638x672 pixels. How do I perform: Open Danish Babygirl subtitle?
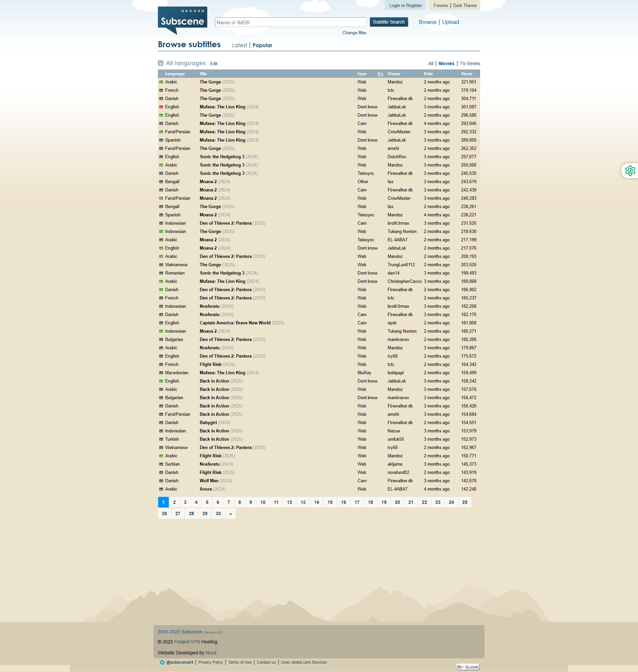[215, 423]
